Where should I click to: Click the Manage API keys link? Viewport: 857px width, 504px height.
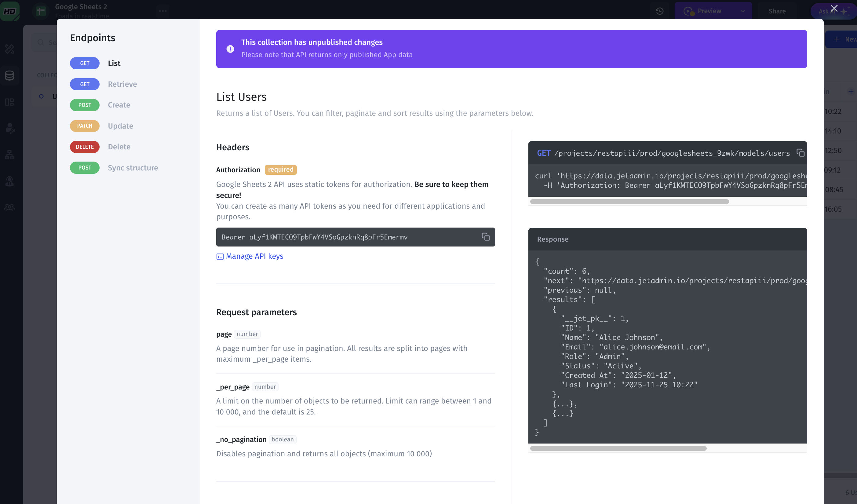tap(254, 256)
